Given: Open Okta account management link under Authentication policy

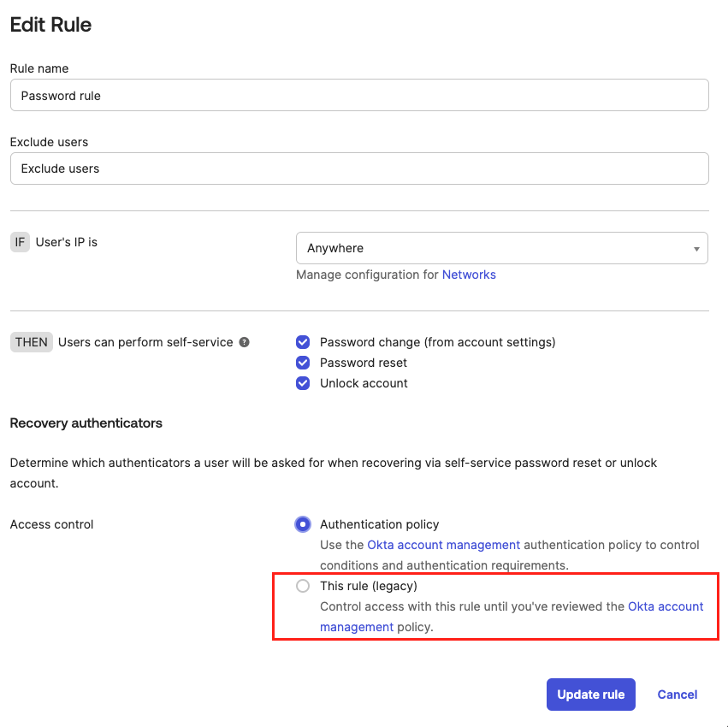Looking at the screenshot, I should [443, 545].
